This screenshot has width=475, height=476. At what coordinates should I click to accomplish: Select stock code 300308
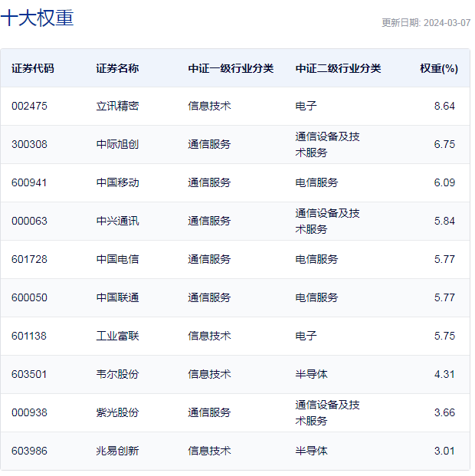click(x=29, y=144)
